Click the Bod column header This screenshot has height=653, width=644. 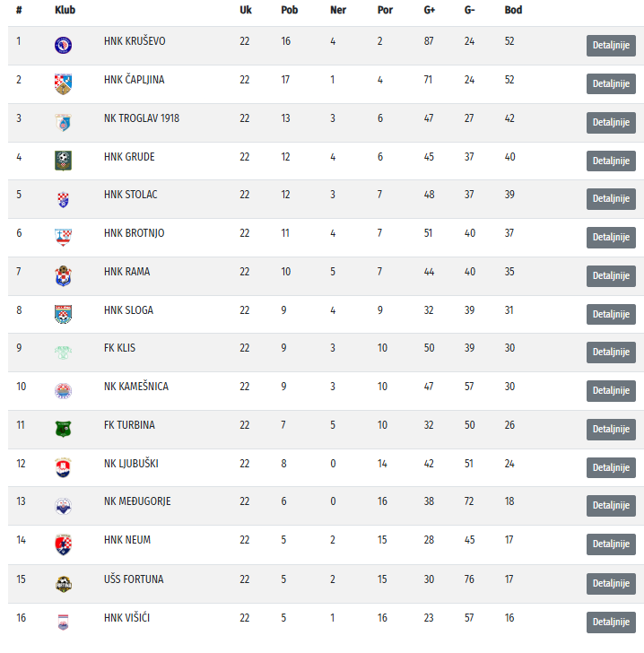coord(513,11)
